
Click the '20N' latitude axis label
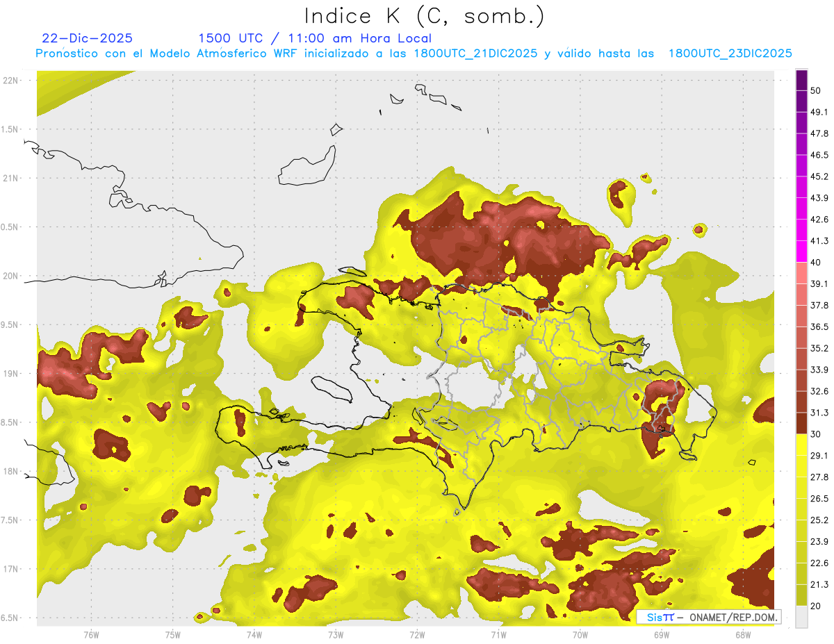click(x=10, y=276)
